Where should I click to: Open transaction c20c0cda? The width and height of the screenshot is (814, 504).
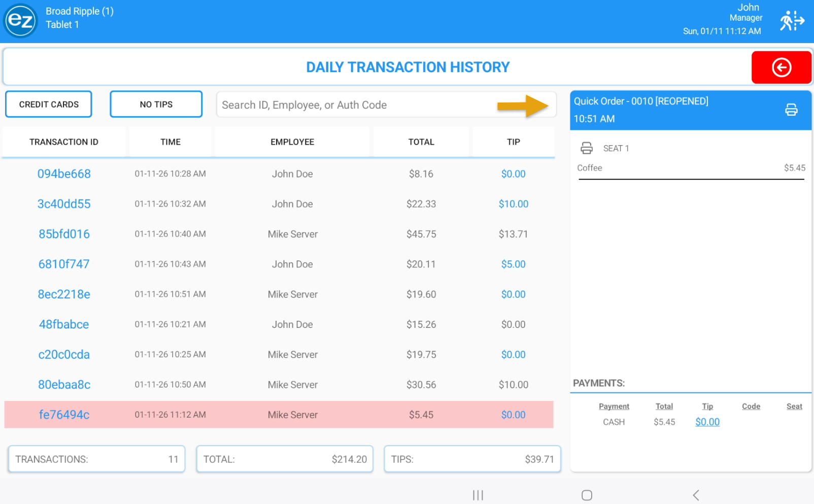tap(64, 354)
